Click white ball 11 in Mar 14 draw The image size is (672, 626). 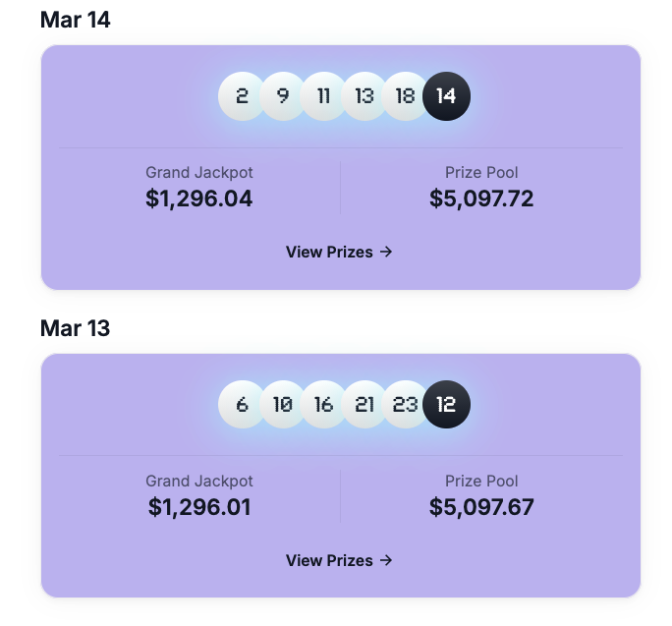click(324, 96)
